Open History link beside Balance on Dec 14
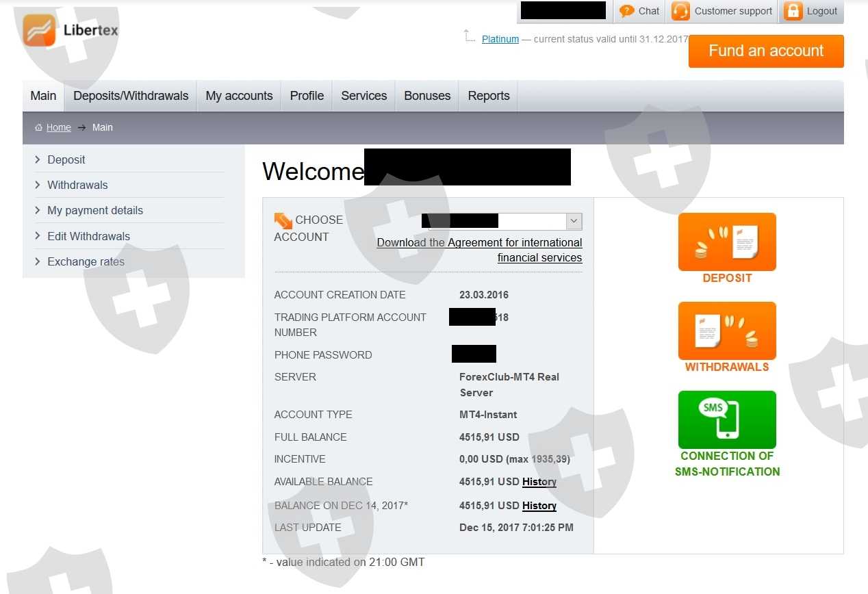Screen dimensions: 868x594 539,506
